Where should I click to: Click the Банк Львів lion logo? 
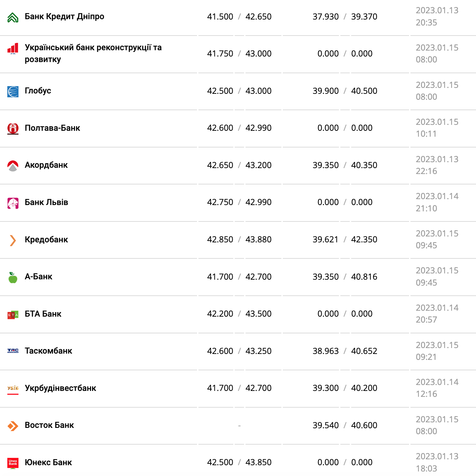coord(13,203)
